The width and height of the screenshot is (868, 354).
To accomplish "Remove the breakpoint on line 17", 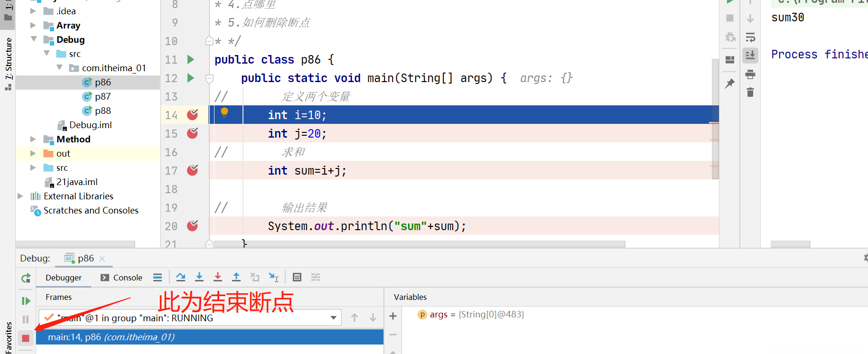I will tap(192, 170).
